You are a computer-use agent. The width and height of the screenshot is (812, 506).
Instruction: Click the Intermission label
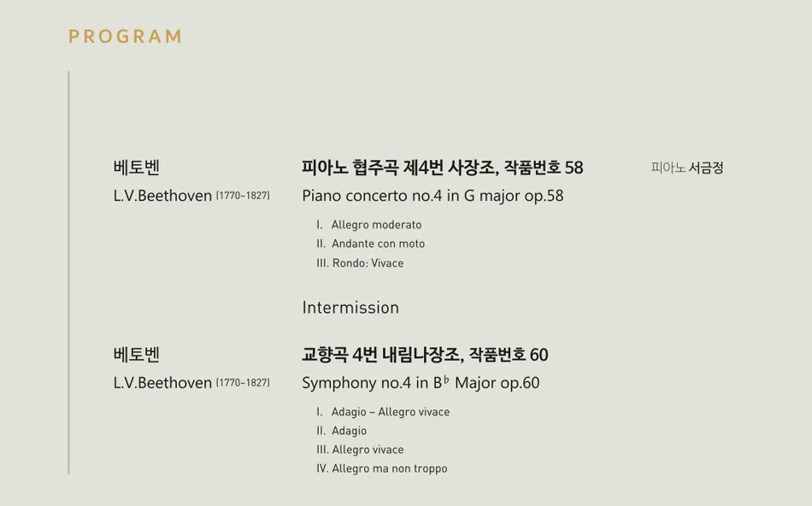(x=350, y=308)
